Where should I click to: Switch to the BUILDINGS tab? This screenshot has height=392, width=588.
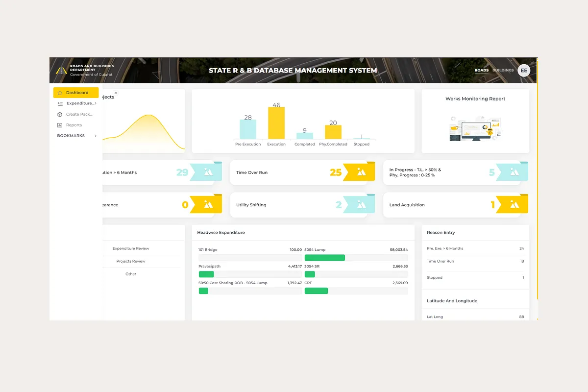click(503, 70)
